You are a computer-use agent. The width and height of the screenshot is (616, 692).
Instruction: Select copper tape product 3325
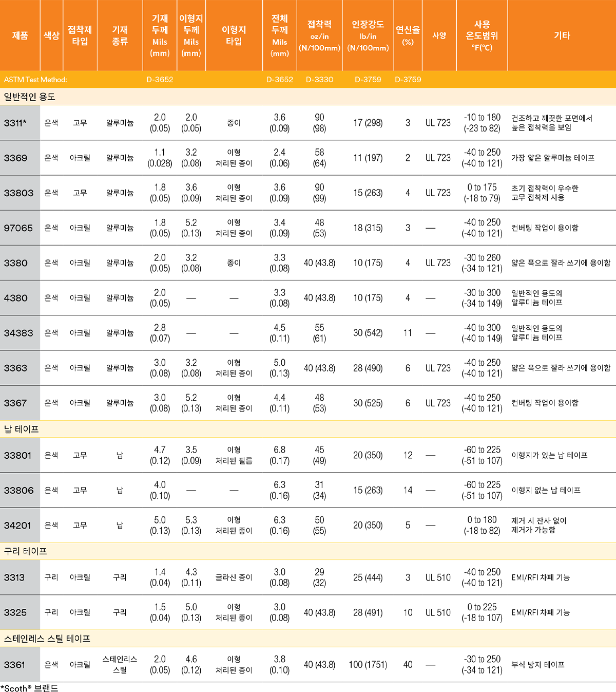click(15, 612)
